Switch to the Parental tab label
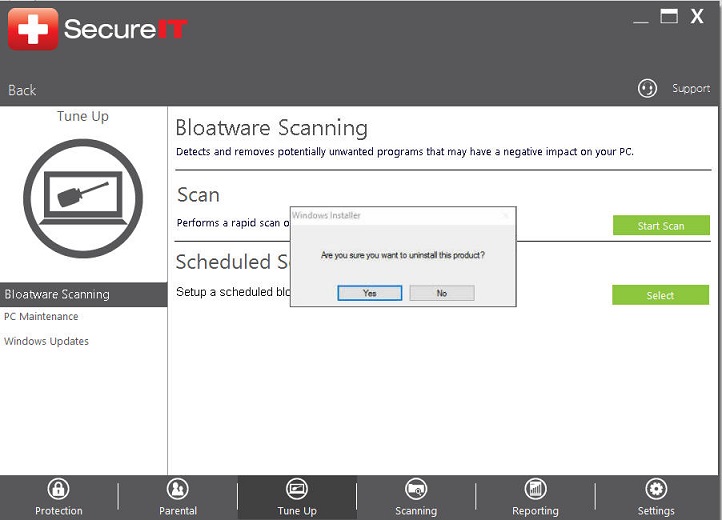The width and height of the screenshot is (722, 520). (x=178, y=511)
